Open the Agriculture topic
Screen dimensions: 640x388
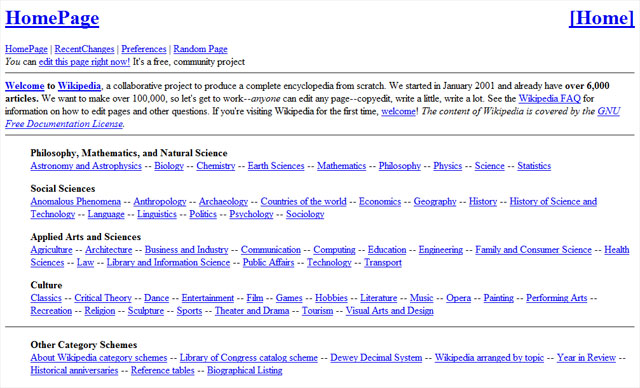[x=51, y=250]
